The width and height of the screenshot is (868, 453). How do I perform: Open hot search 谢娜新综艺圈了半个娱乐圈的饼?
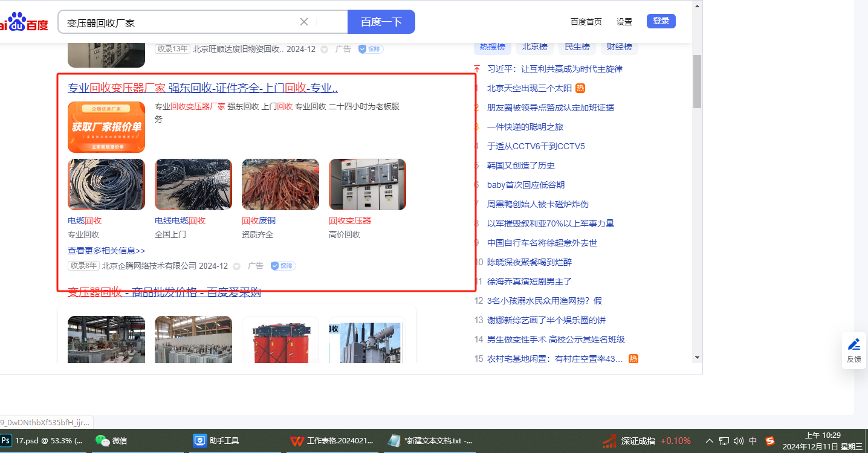click(546, 320)
